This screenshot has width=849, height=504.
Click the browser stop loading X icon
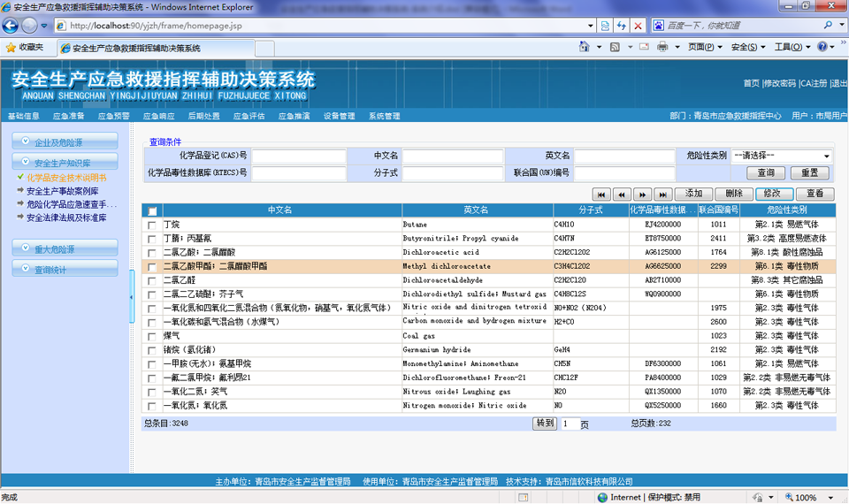[x=638, y=26]
